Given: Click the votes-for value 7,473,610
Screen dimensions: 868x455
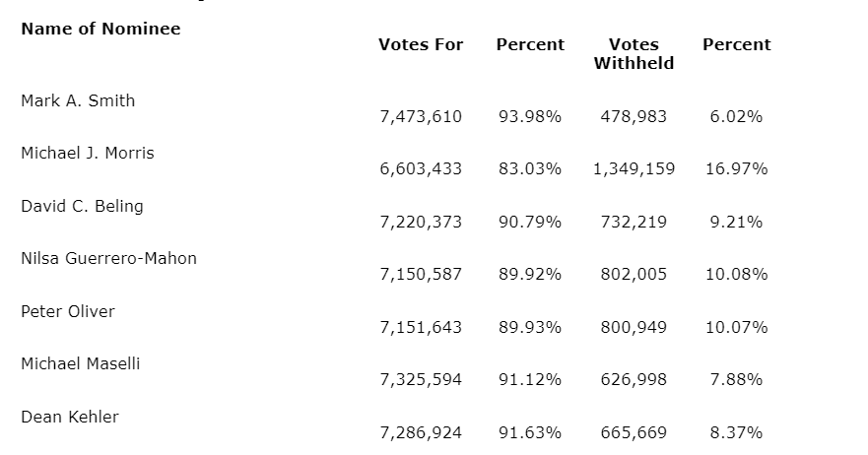Looking at the screenshot, I should click(421, 116).
